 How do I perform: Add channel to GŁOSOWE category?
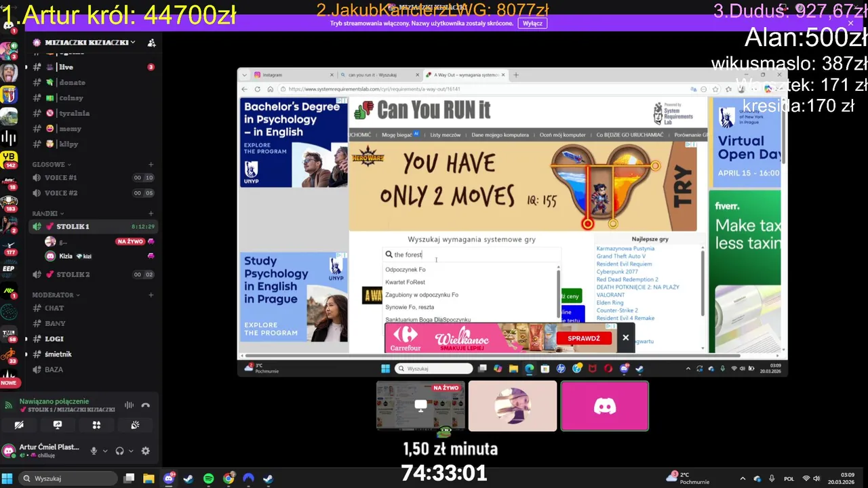click(x=151, y=164)
